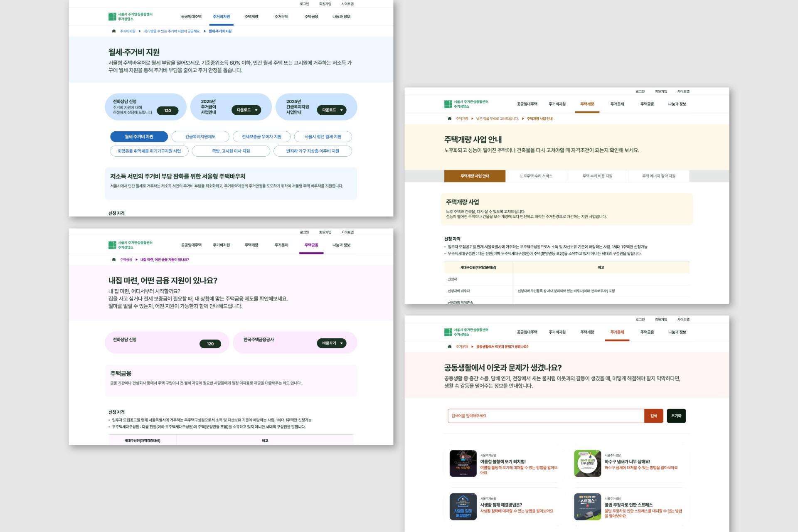The image size is (798, 532).
Task: Select the 쪽방, 고시원 이사 지원 pill
Action: (231, 151)
